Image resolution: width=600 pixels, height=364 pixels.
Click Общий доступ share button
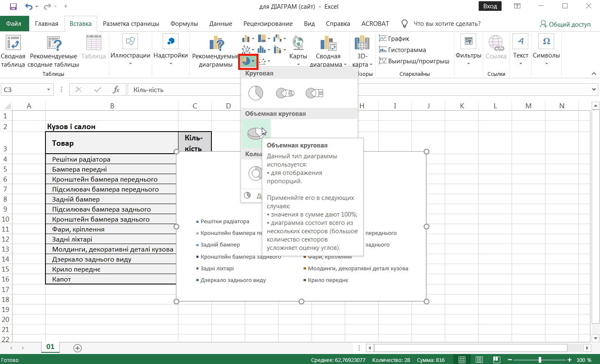565,24
